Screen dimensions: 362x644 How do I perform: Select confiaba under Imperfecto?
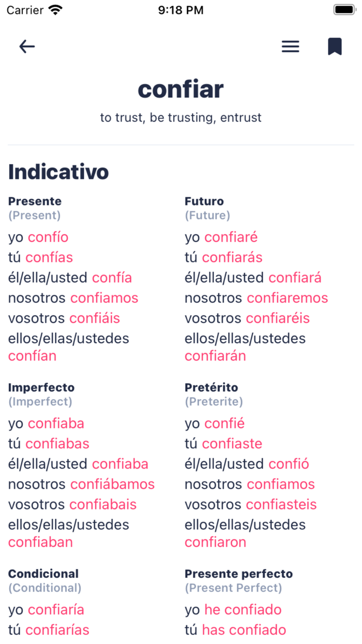(55, 423)
